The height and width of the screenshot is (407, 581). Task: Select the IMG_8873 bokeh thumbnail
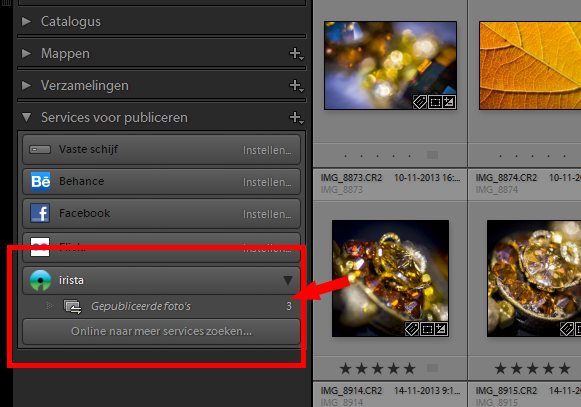click(x=391, y=66)
